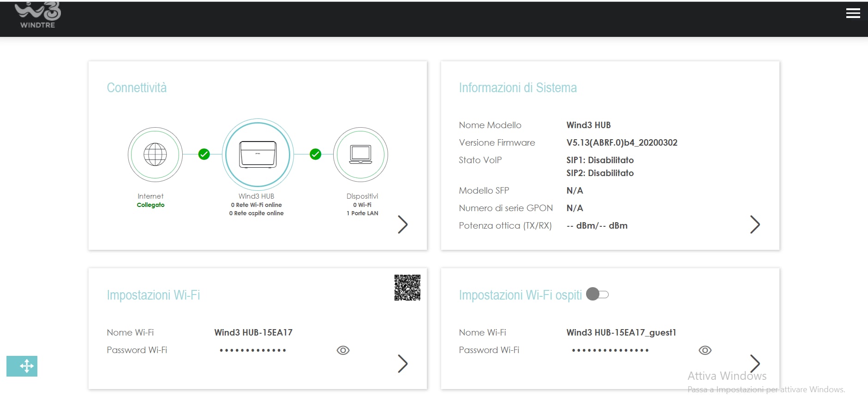Click firmware version V5.13(ABRF.0)b4_20200302
The width and height of the screenshot is (868, 407).
622,142
